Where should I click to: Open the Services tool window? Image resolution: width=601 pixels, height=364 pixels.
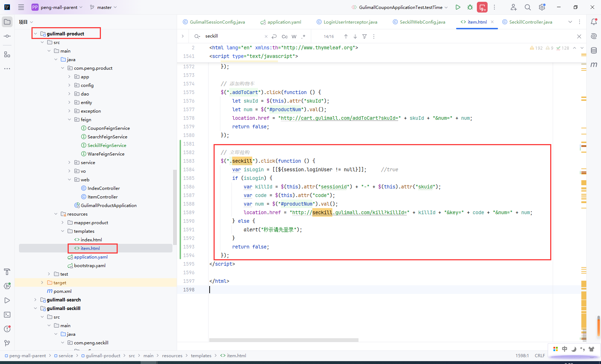click(x=7, y=286)
